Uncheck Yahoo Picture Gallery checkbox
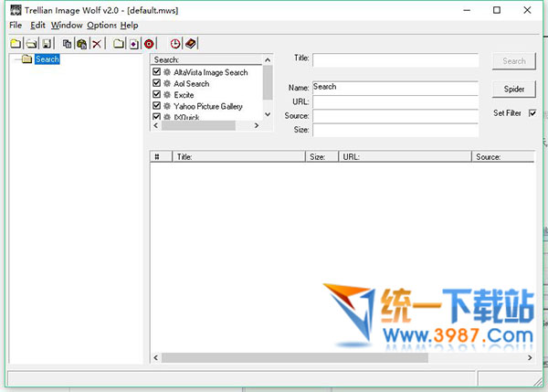This screenshot has width=548, height=392. tap(156, 105)
